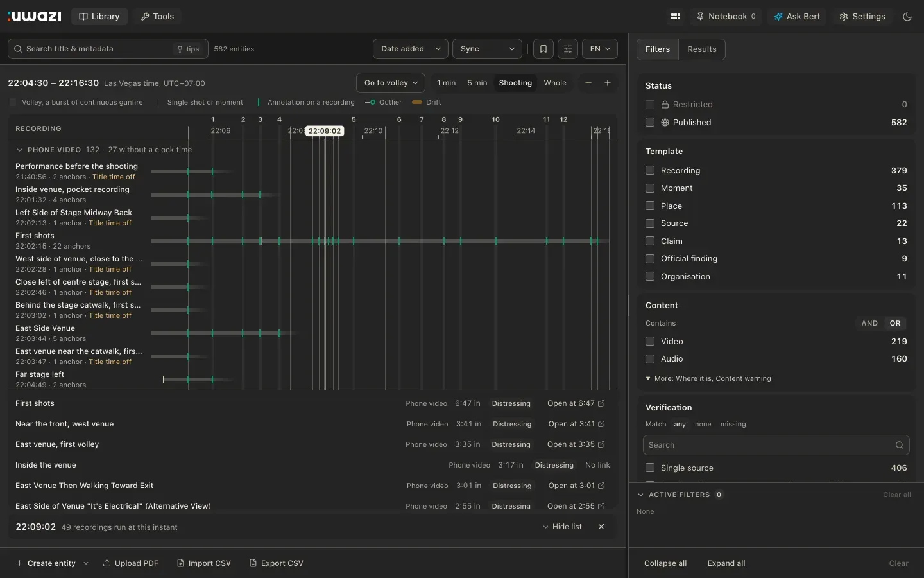The width and height of the screenshot is (924, 578).
Task: Click the First shots timeline track
Action: (381, 241)
